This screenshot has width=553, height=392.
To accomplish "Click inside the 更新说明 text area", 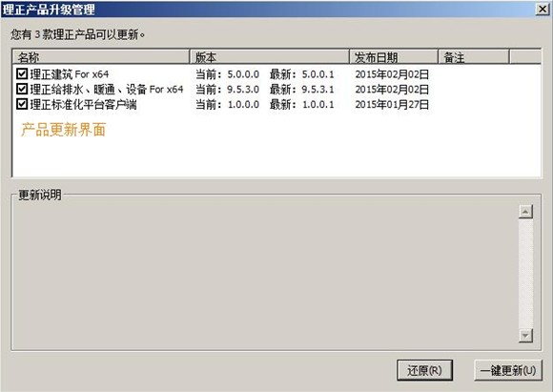I will pos(264,274).
